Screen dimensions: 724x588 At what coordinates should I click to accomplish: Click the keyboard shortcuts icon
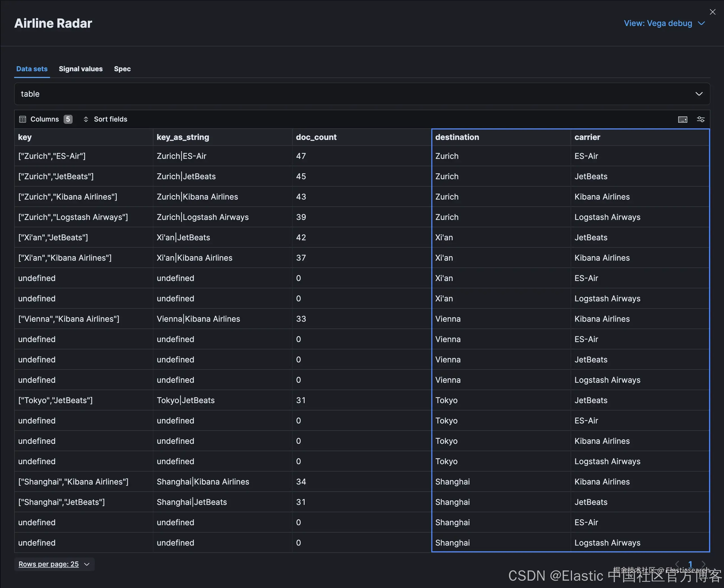click(x=682, y=119)
